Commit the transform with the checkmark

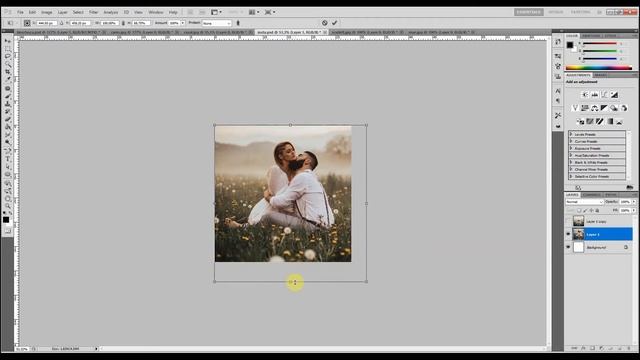click(x=334, y=23)
